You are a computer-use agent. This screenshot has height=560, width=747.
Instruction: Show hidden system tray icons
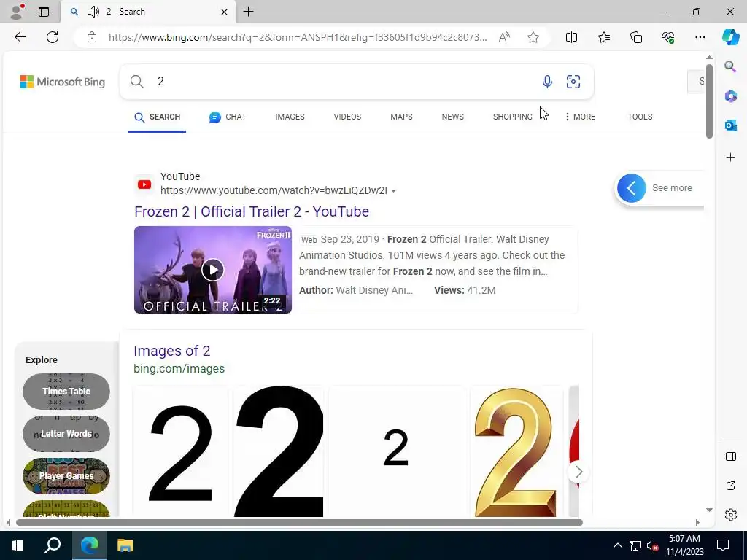click(617, 545)
